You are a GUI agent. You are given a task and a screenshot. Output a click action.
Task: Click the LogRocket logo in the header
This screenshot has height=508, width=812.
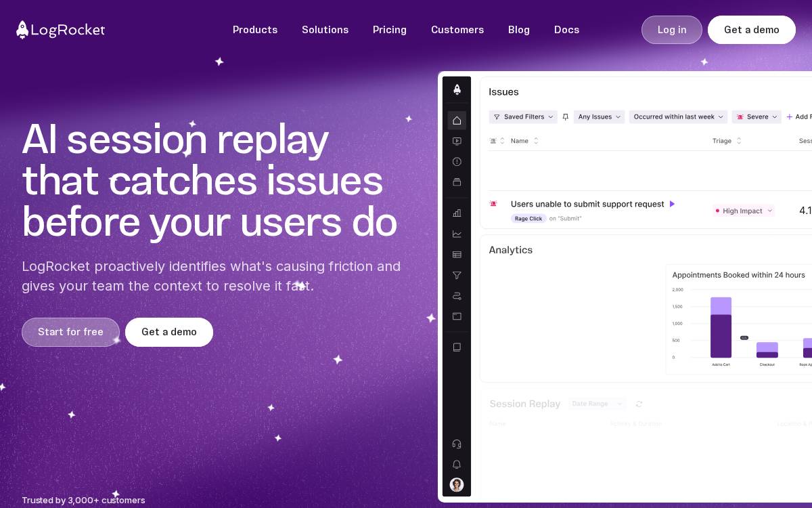[x=61, y=30]
